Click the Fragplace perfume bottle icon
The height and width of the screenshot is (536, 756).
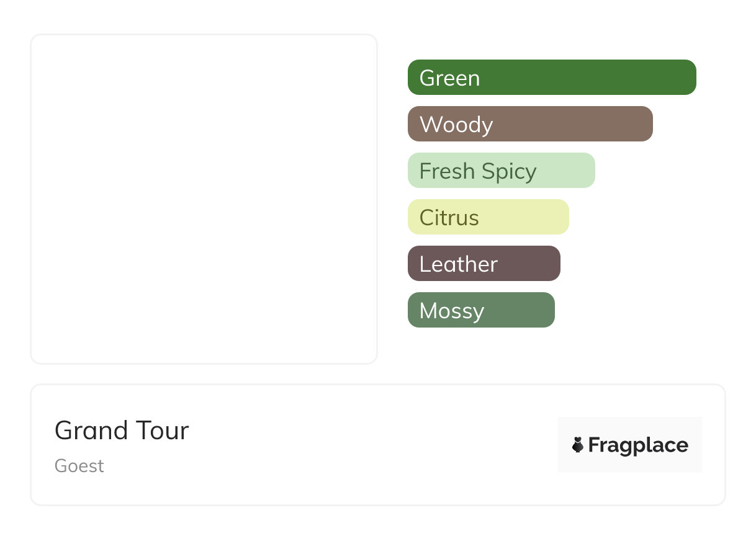pyautogui.click(x=578, y=445)
